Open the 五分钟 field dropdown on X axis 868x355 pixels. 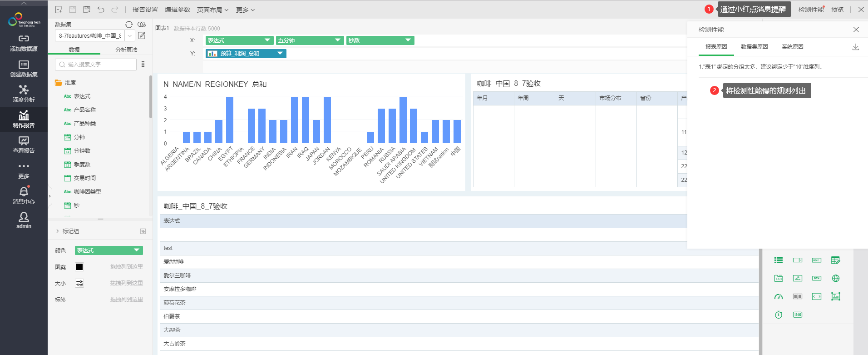click(x=338, y=40)
